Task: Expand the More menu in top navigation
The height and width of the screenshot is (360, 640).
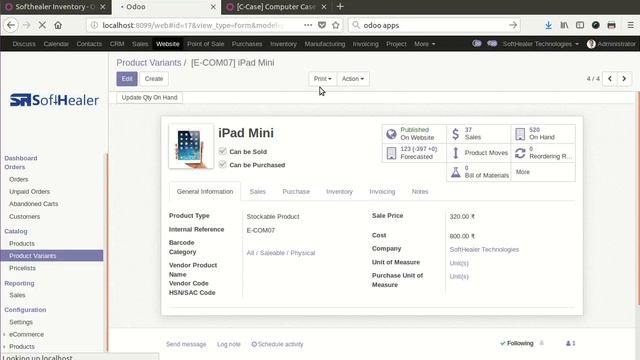Action: click(x=424, y=44)
